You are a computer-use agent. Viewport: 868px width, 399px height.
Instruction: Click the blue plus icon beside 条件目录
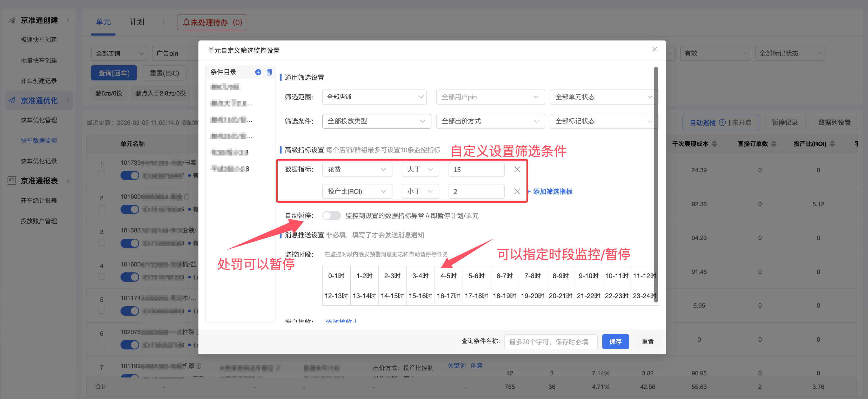[258, 72]
